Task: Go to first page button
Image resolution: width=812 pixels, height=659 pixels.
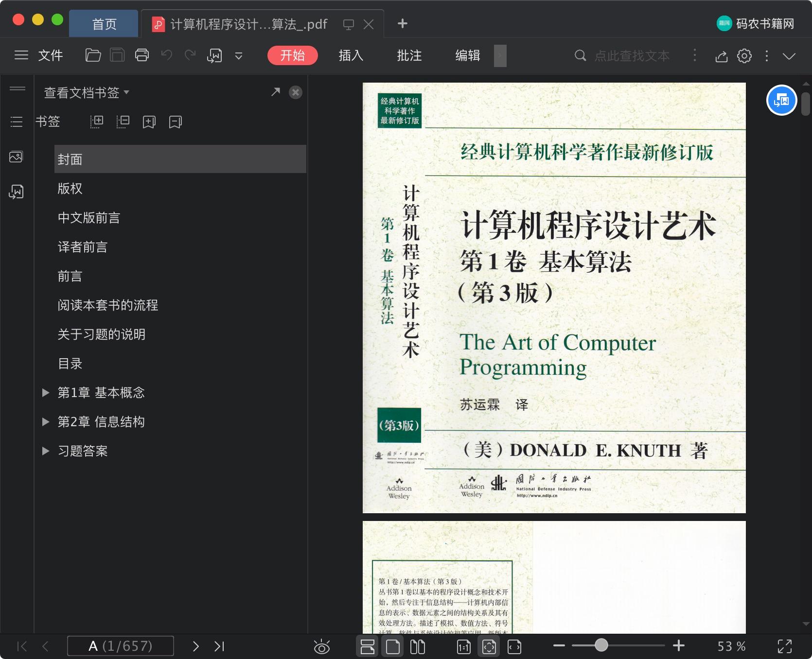Action: tap(22, 646)
